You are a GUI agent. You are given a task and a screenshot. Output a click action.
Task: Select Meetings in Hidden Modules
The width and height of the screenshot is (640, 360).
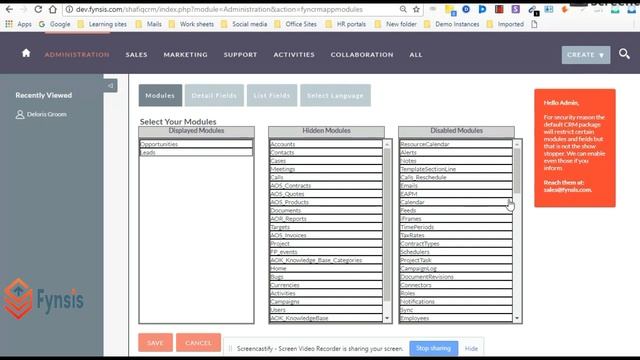326,169
